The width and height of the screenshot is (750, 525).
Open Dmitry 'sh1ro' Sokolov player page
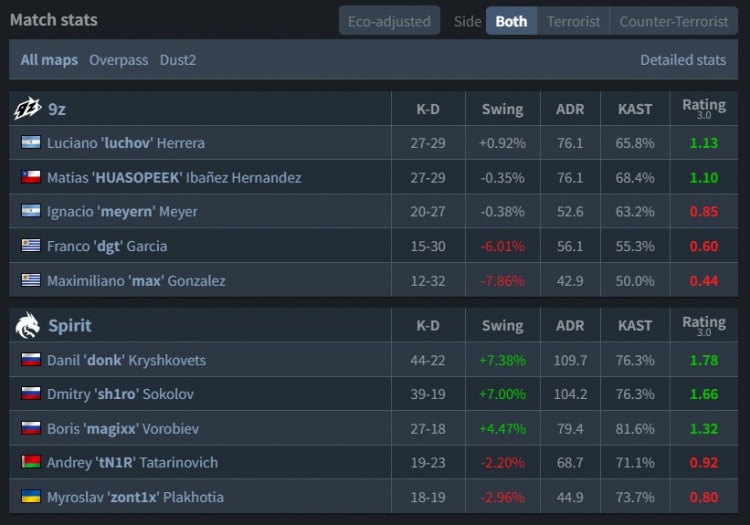tap(119, 394)
